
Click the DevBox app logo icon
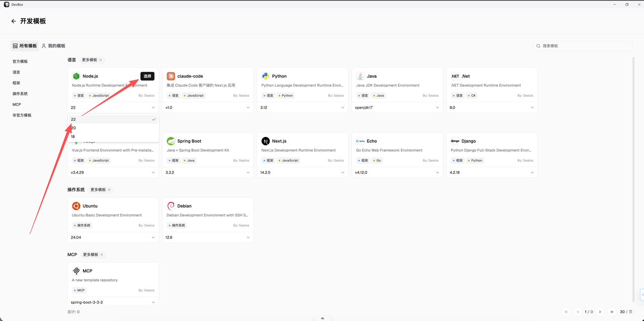tap(7, 4)
